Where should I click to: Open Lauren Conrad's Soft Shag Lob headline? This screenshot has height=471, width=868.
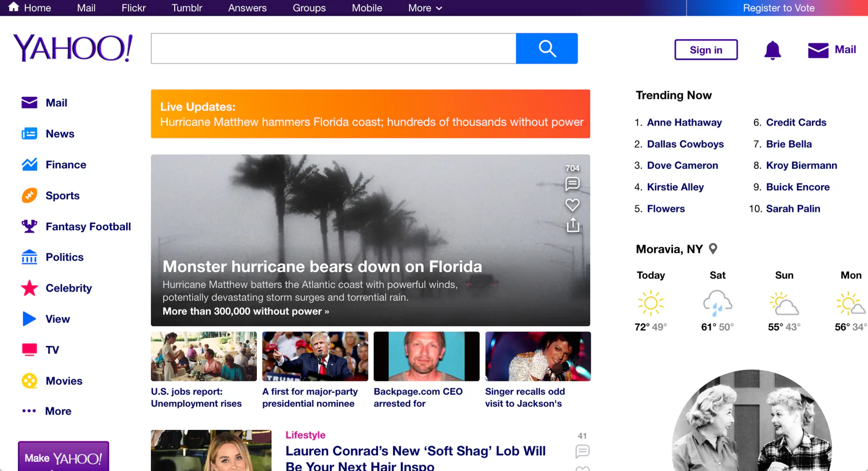415,458
